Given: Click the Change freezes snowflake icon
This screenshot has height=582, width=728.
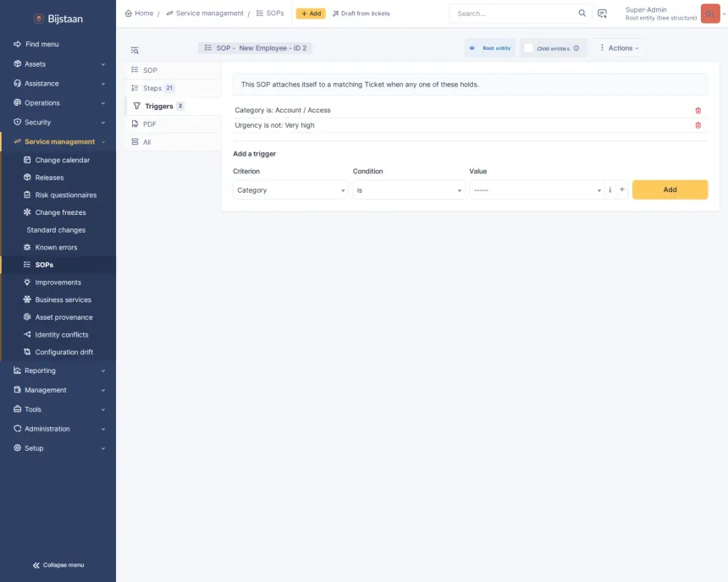Looking at the screenshot, I should 27,212.
